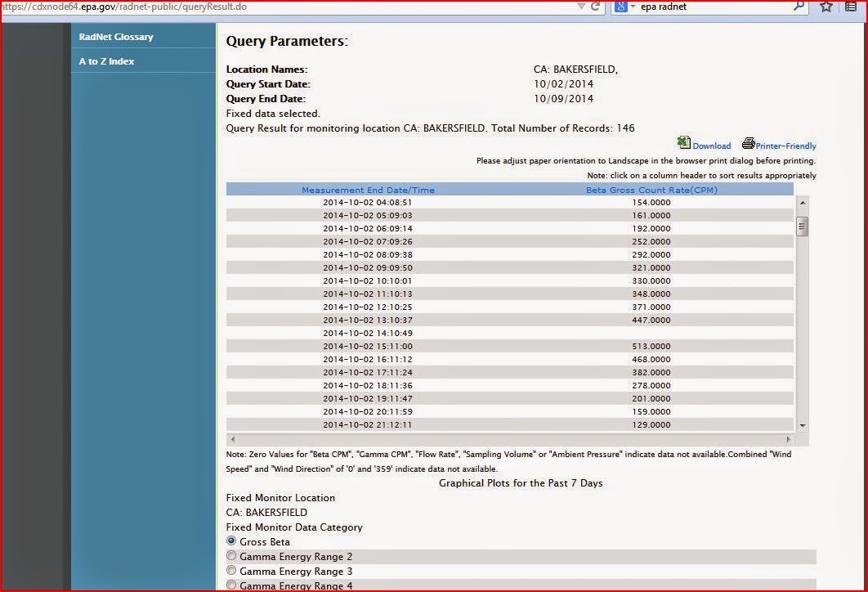868x592 pixels.
Task: Click the printer icon for Printer-Friendly
Action: pos(749,143)
